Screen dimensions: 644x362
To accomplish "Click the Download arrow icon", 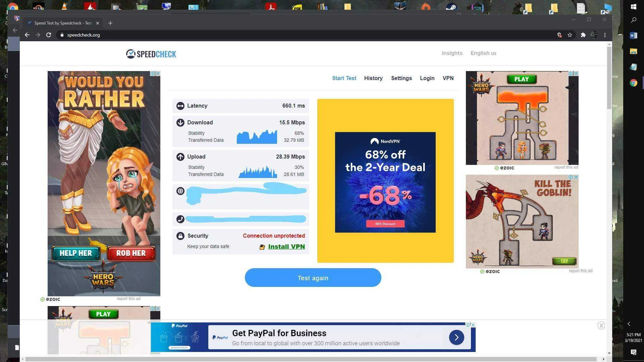I will (x=180, y=123).
